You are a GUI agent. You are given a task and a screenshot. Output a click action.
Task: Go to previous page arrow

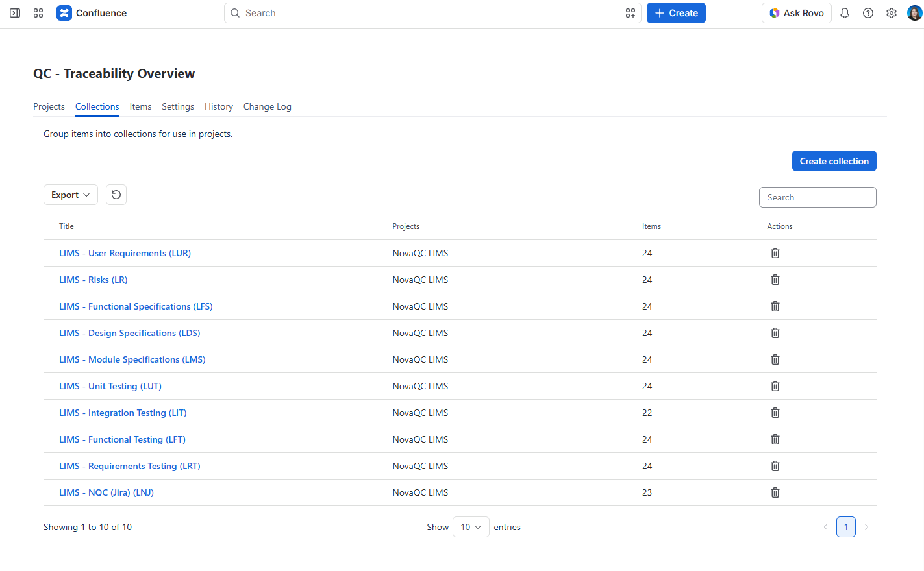tap(825, 527)
